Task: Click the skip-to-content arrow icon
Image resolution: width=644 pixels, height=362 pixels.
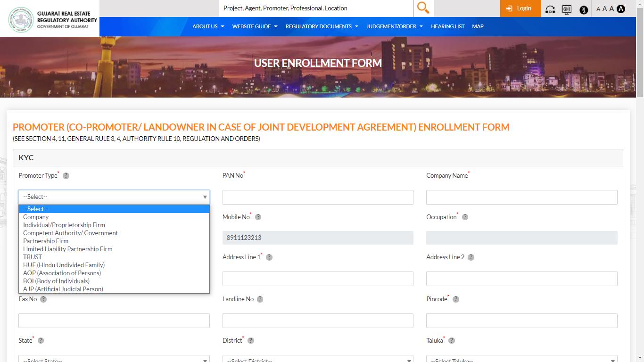Action: [x=550, y=9]
